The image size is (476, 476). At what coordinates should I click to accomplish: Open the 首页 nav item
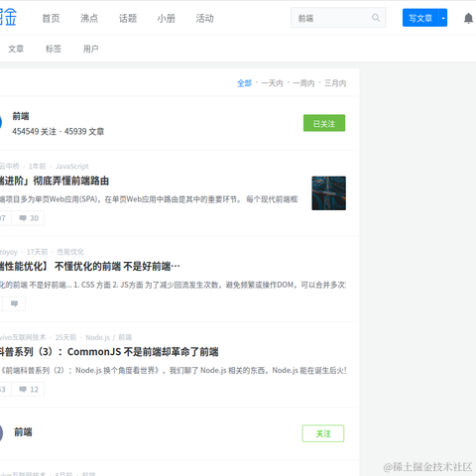pyautogui.click(x=51, y=19)
